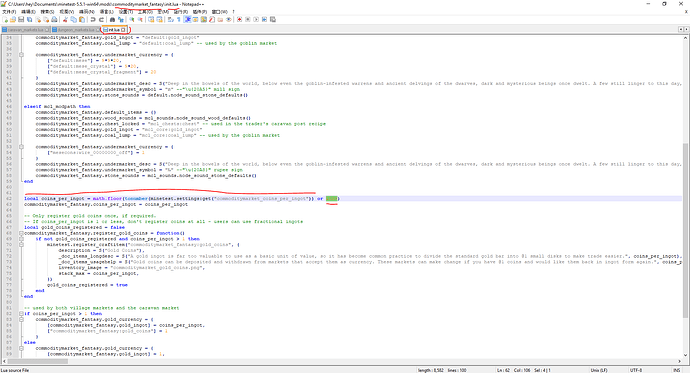
Task: Redo the edit via toolbar
Action: pyautogui.click(x=102, y=20)
